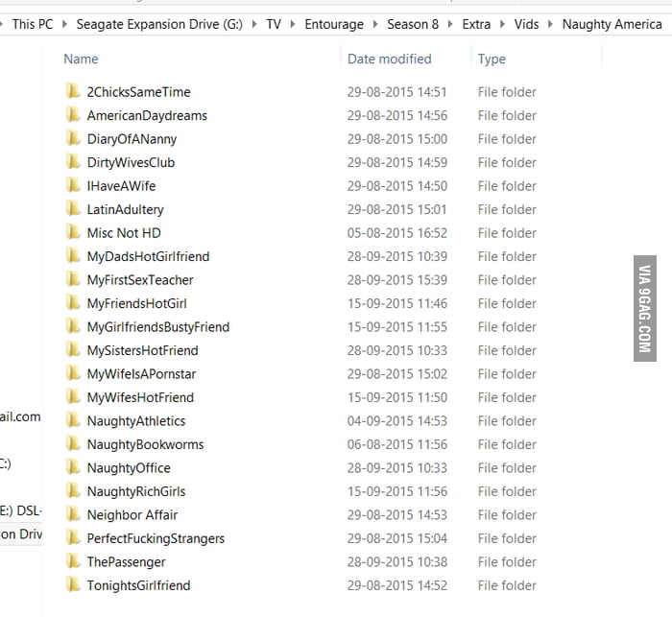Click the NaughtyBookworms folder icon
The width and height of the screenshot is (672, 617).
coord(73,444)
